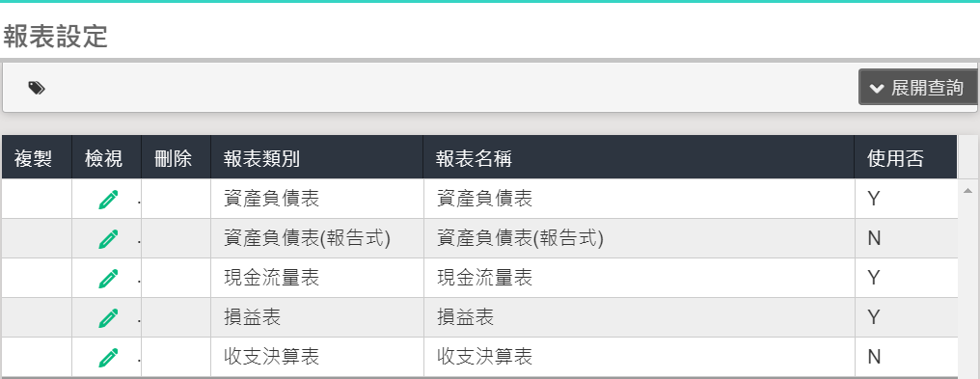The image size is (980, 379).
Task: Expand the 展開查詢 query panel
Action: coord(917,88)
